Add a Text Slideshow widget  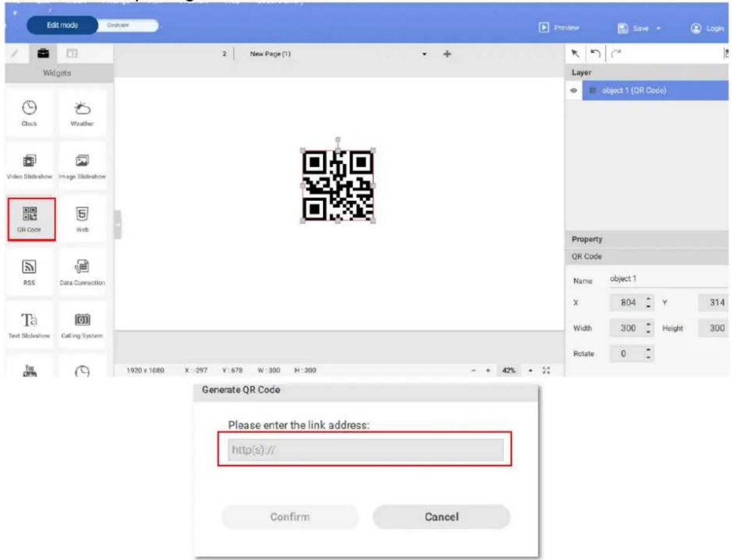[29, 326]
